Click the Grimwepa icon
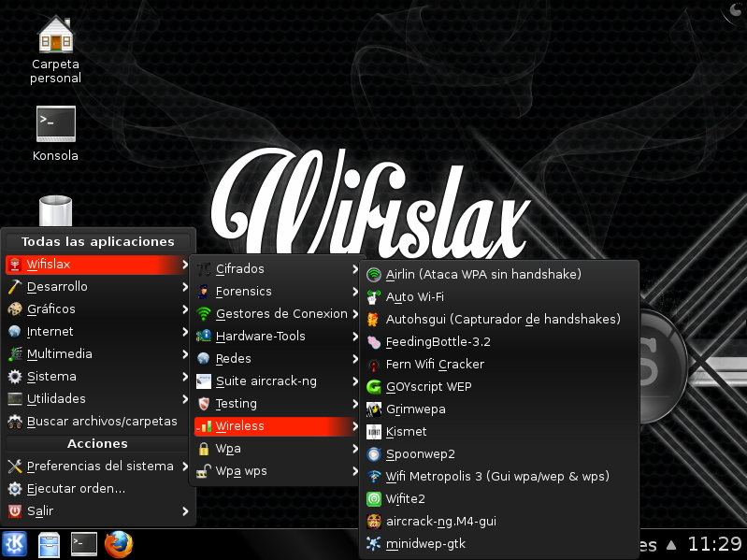Image resolution: width=747 pixels, height=560 pixels. click(374, 409)
